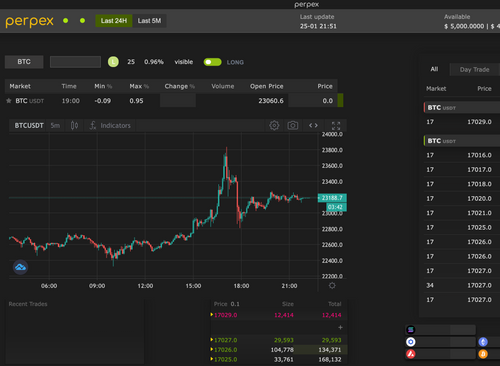Open the candlestick chart style menu

point(74,126)
